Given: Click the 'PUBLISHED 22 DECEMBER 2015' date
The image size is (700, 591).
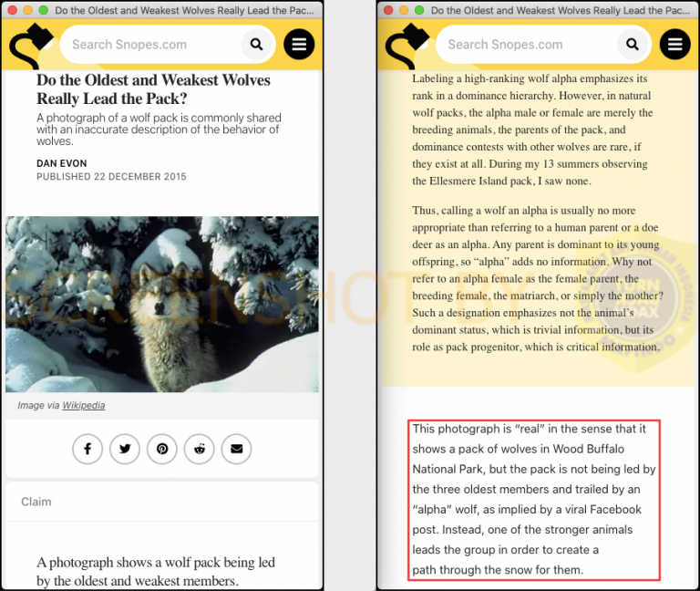Looking at the screenshot, I should click(111, 176).
